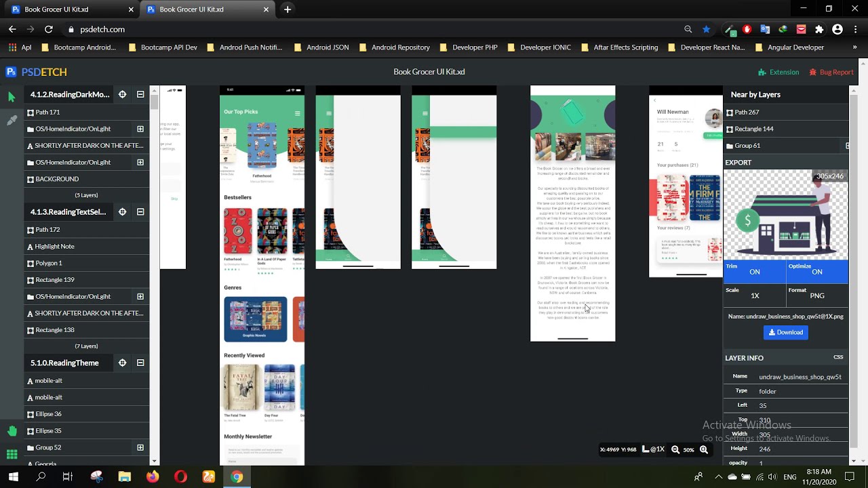Viewport: 868px width, 488px height.
Task: Collapse the 5.1.0.ReadingTheme layer group
Action: point(140,363)
